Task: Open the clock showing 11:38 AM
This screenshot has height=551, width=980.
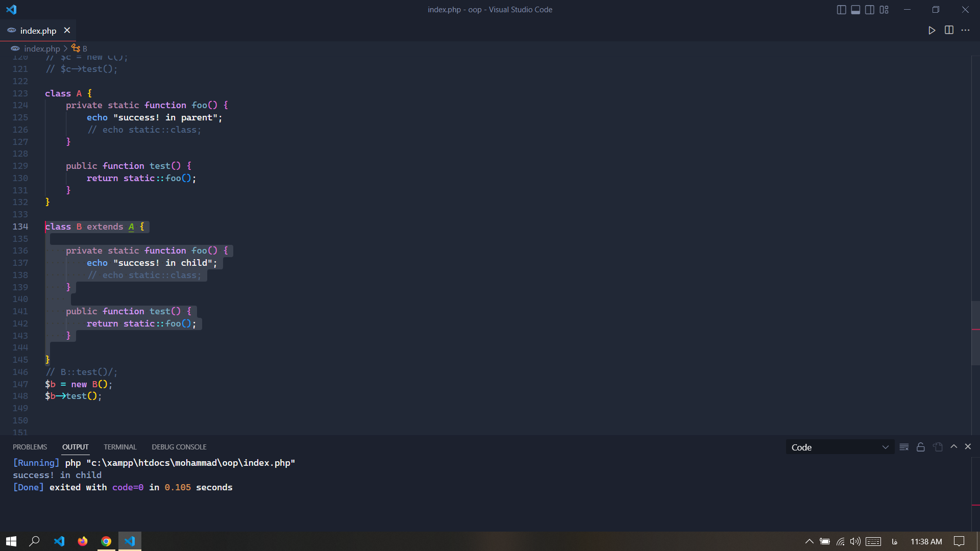Action: (x=926, y=541)
